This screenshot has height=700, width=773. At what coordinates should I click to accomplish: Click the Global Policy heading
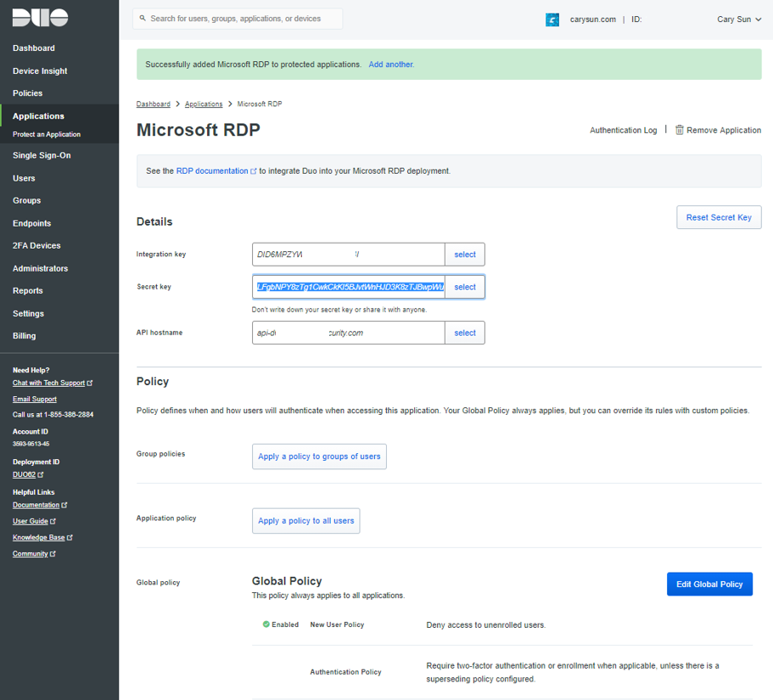point(287,581)
